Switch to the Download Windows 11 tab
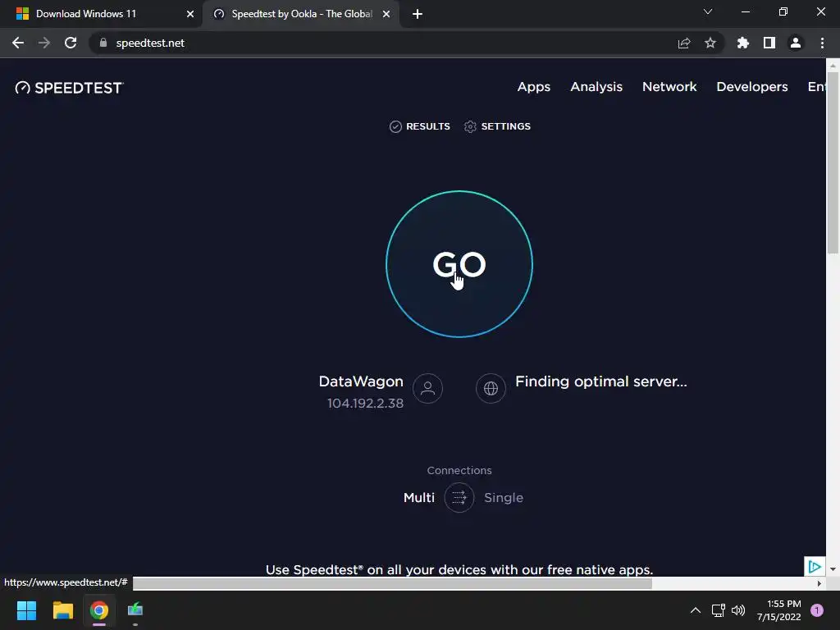Viewport: 840px width, 630px height. coord(101,14)
